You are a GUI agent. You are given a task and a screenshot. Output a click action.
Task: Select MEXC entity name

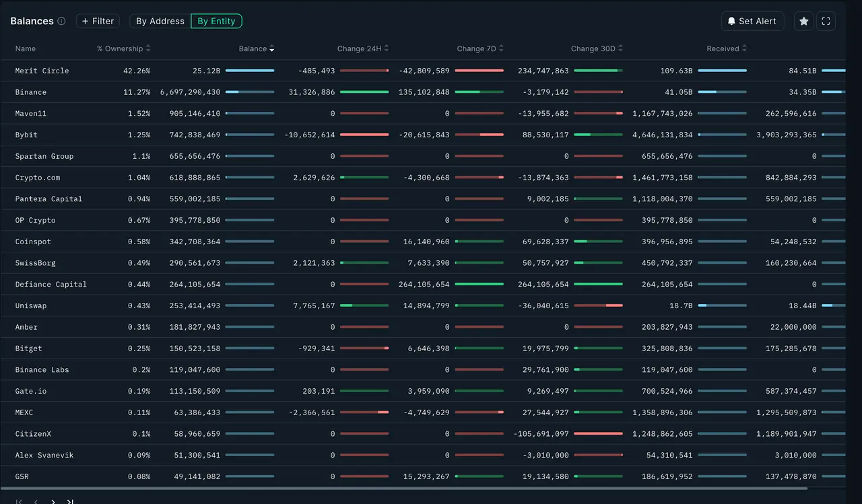[24, 412]
